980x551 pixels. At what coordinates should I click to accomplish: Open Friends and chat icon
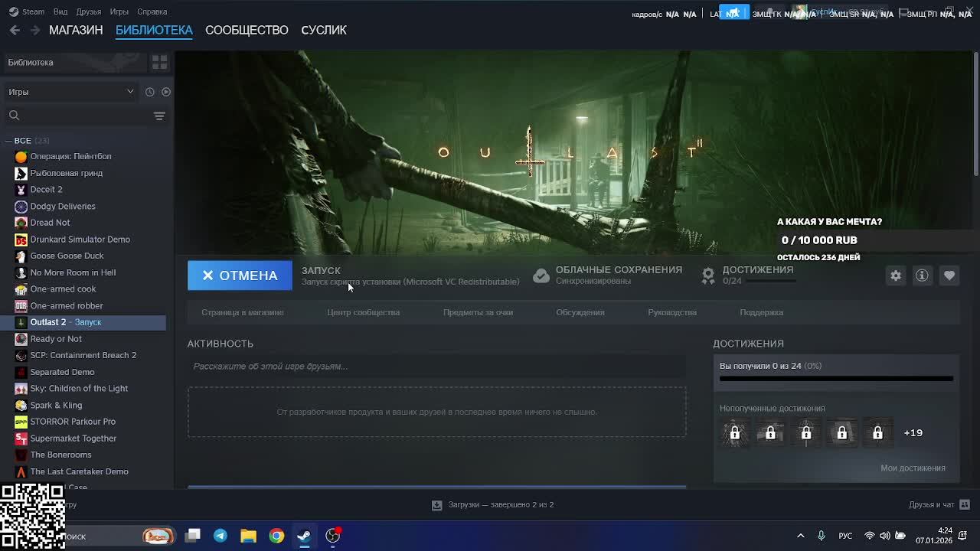965,504
